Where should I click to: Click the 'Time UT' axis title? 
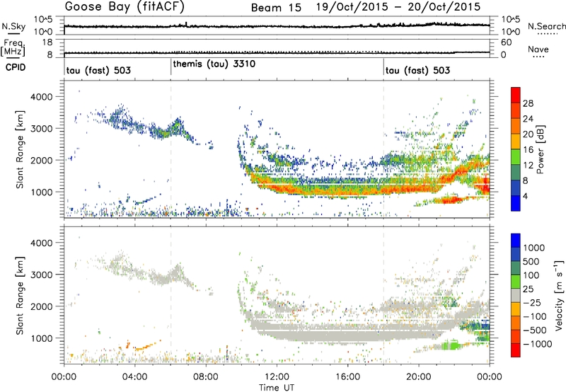(x=277, y=388)
